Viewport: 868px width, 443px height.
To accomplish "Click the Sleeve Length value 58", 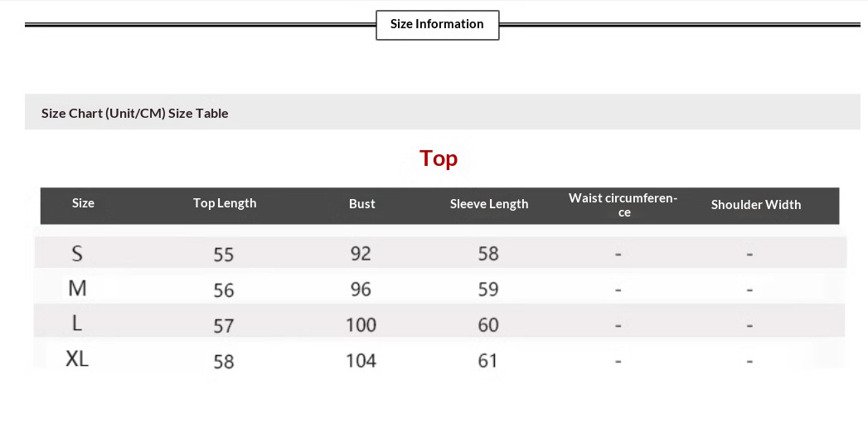I will point(488,254).
